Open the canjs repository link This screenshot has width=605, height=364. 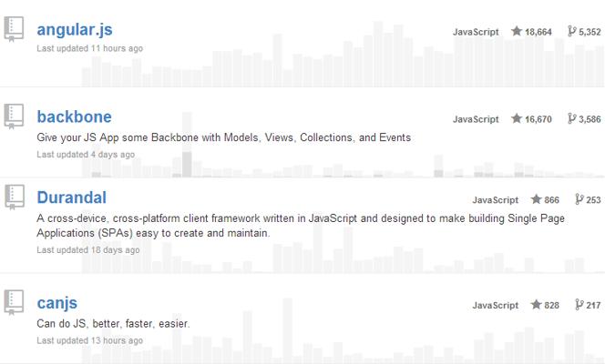(x=57, y=303)
